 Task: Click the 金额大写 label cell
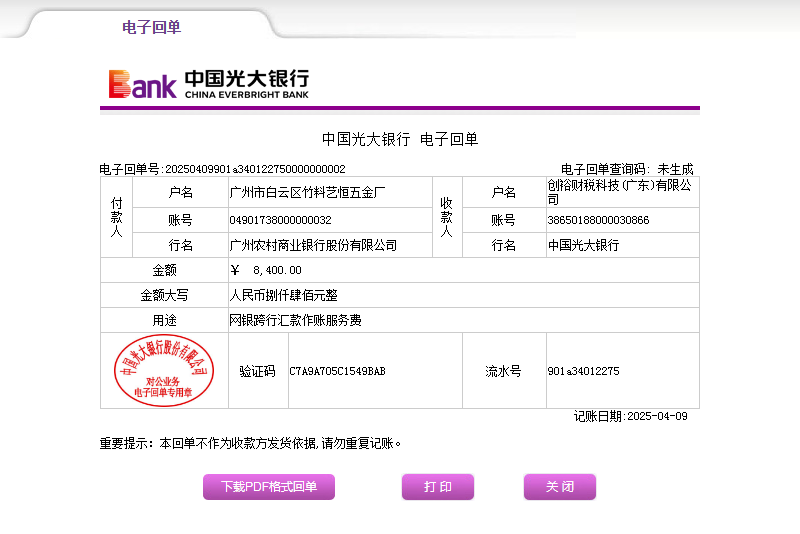point(164,295)
